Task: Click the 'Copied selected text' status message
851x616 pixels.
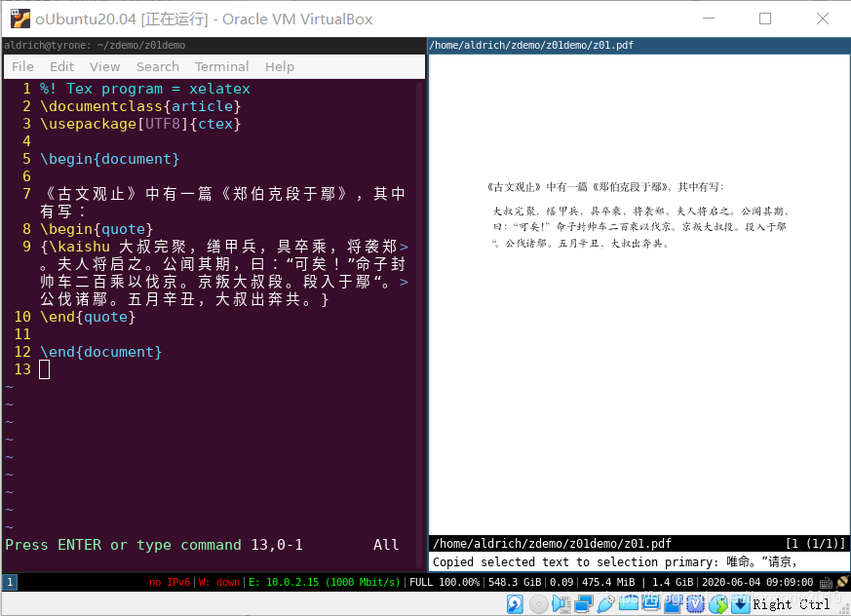Action: [x=615, y=561]
